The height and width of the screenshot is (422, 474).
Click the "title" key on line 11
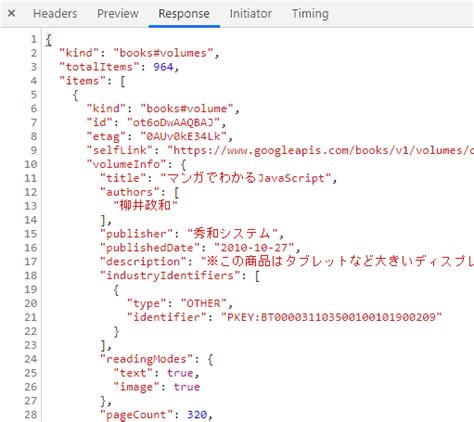(x=123, y=178)
